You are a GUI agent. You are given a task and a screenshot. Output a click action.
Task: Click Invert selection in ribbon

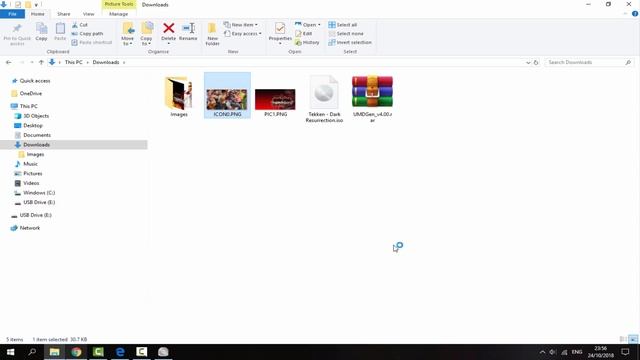pyautogui.click(x=350, y=42)
